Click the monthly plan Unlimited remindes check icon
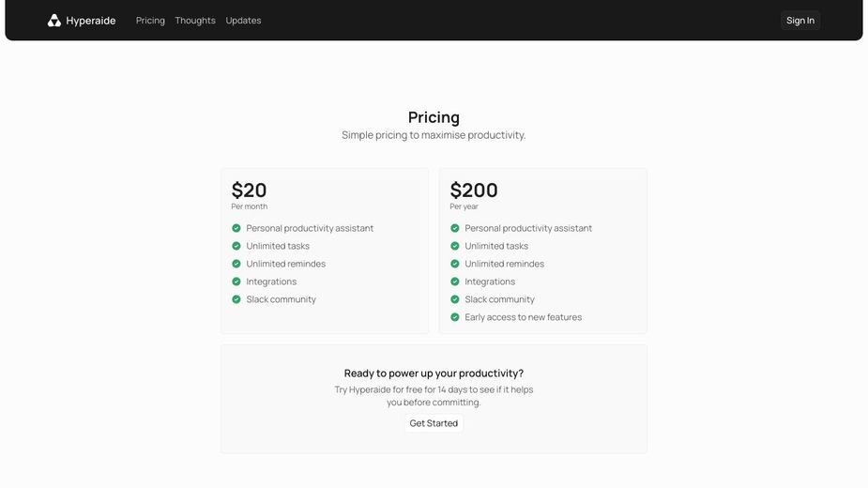Image resolution: width=868 pixels, height=488 pixels. [x=236, y=264]
